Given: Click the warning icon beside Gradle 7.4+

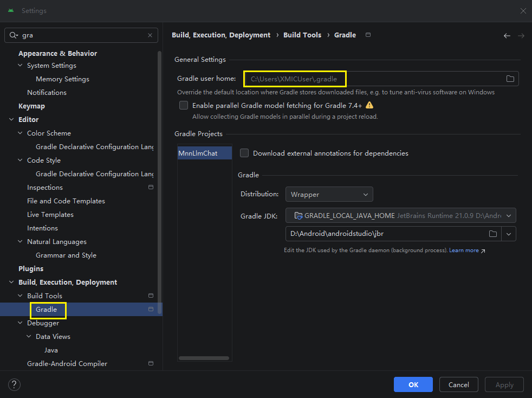Looking at the screenshot, I should pos(369,105).
